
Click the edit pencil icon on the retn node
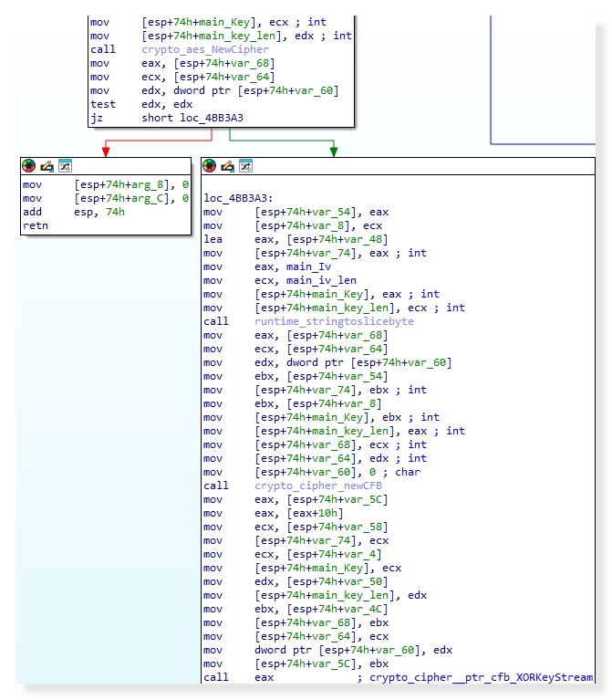coord(47,166)
